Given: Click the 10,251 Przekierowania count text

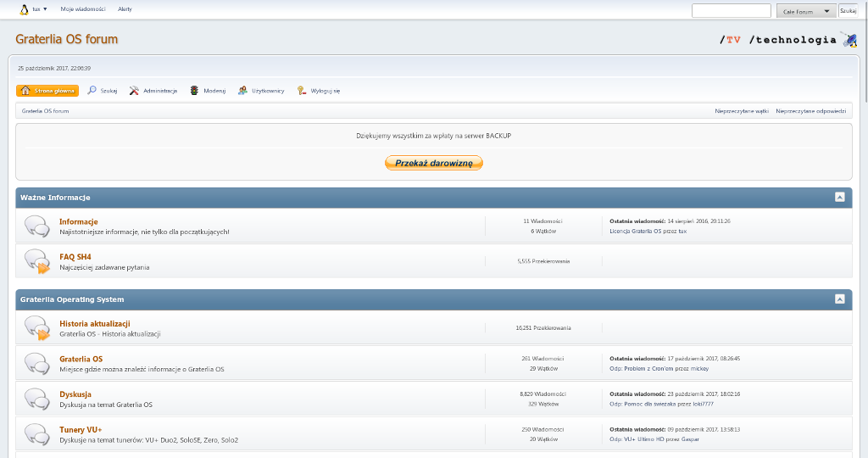Looking at the screenshot, I should click(543, 328).
